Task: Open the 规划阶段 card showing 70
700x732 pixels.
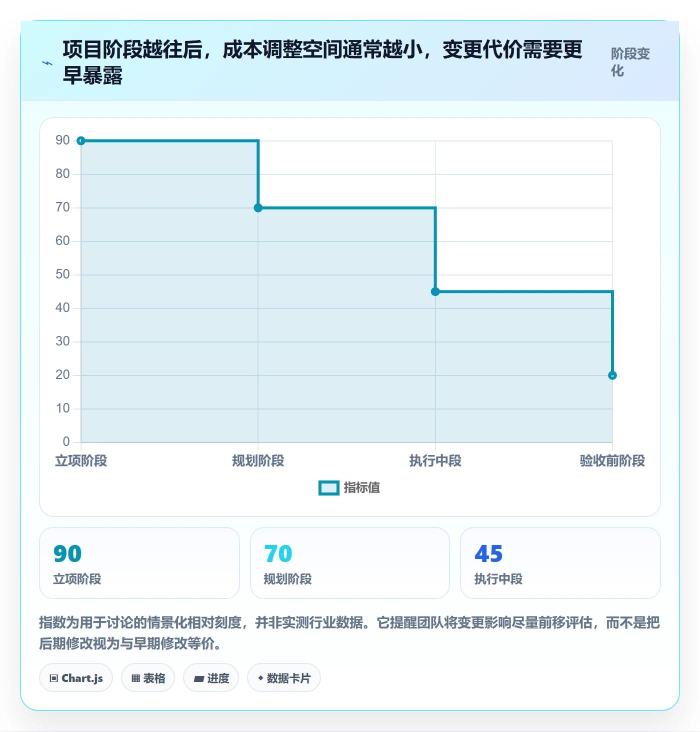Action: coord(350,563)
